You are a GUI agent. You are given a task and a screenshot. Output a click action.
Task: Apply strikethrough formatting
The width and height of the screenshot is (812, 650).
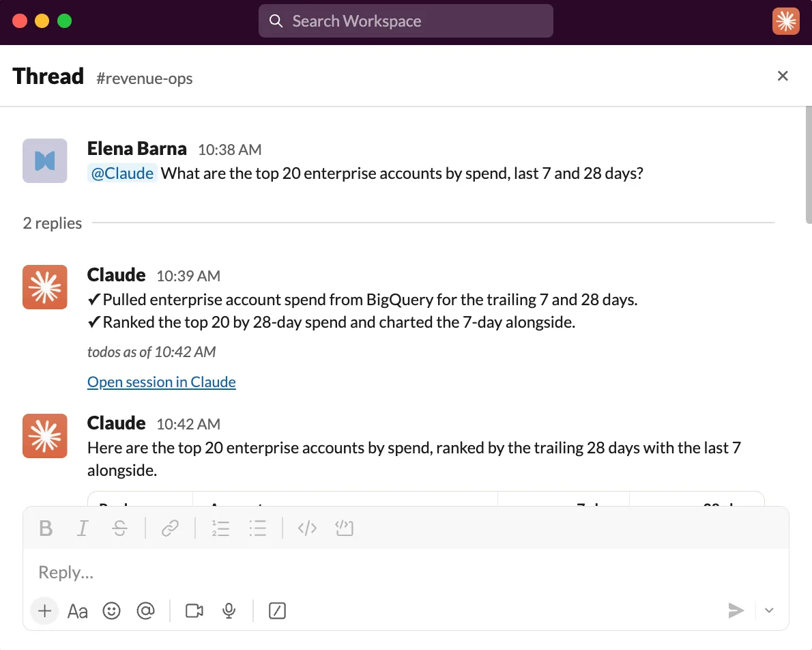119,528
